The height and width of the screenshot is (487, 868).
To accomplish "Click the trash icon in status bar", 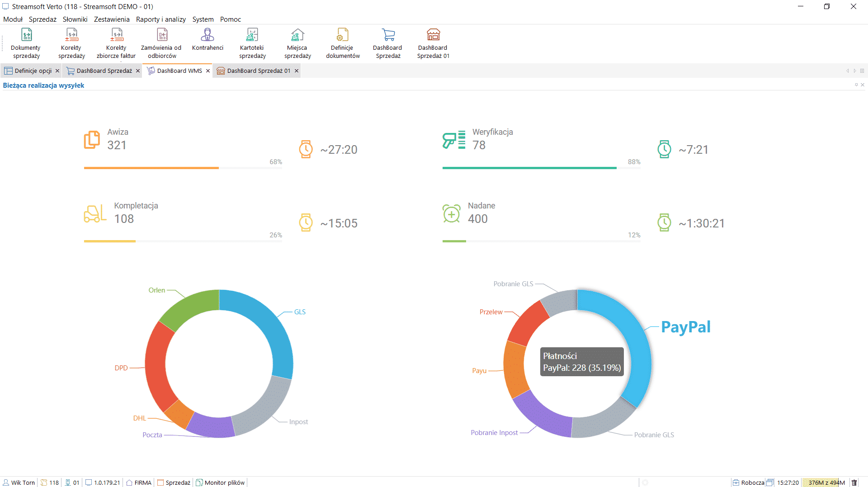I will coord(854,482).
